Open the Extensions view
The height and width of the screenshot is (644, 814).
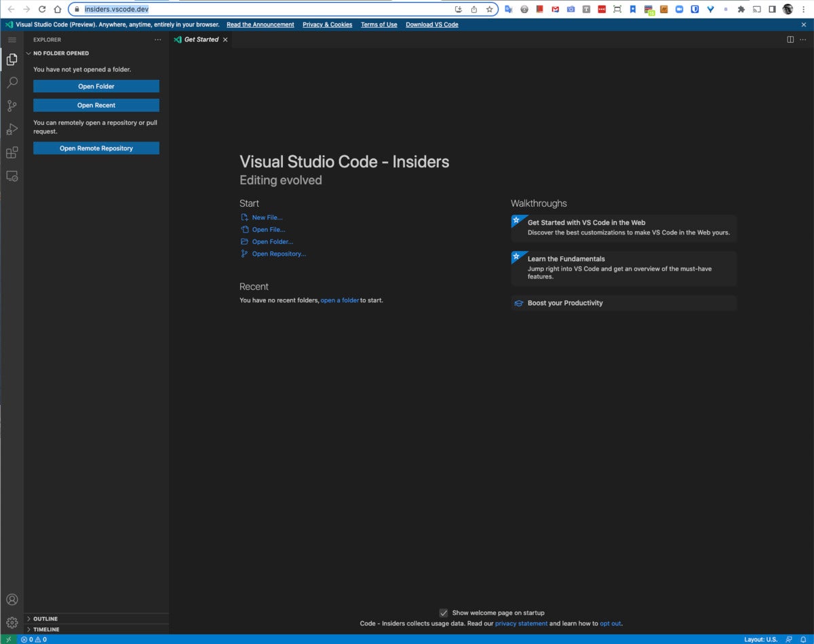12,153
